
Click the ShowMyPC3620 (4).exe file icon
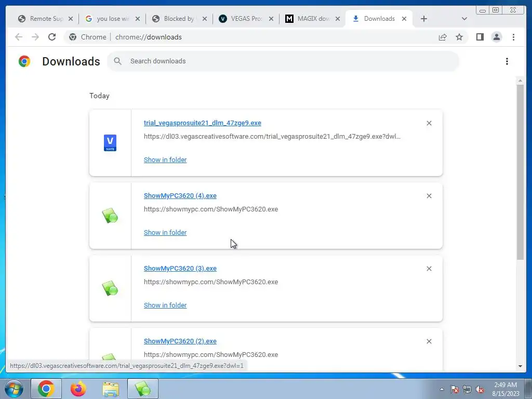(x=110, y=216)
